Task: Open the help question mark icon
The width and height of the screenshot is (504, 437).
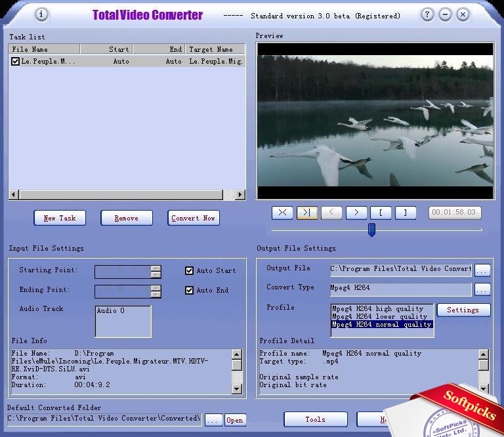Action: click(427, 14)
